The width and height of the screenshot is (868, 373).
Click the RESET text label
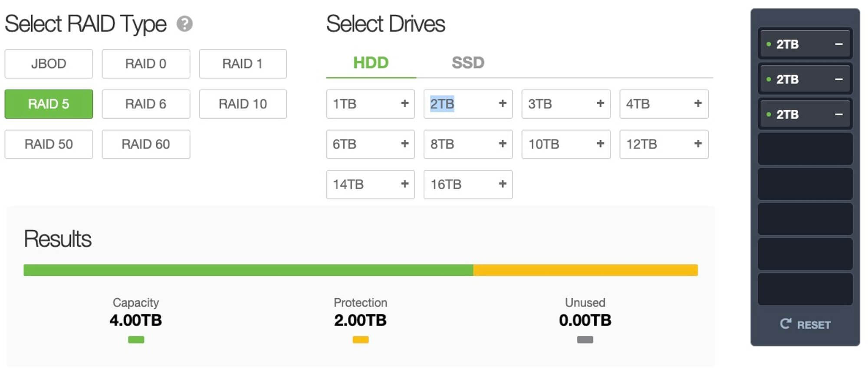(x=814, y=325)
